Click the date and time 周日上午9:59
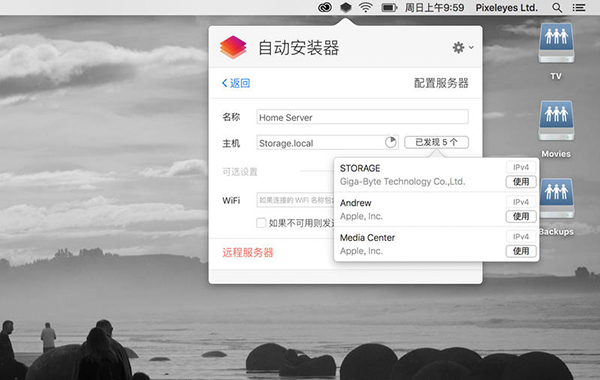Image resolution: width=600 pixels, height=380 pixels. 434,8
